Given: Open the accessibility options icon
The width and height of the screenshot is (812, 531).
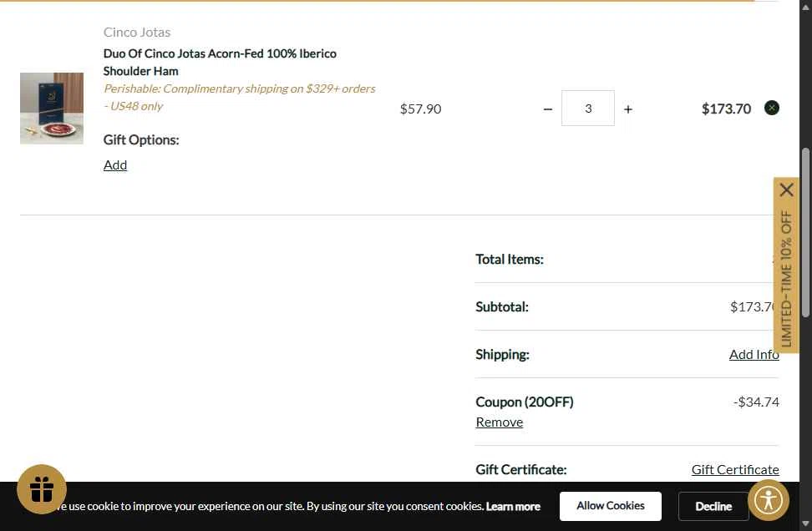Looking at the screenshot, I should click(x=769, y=500).
